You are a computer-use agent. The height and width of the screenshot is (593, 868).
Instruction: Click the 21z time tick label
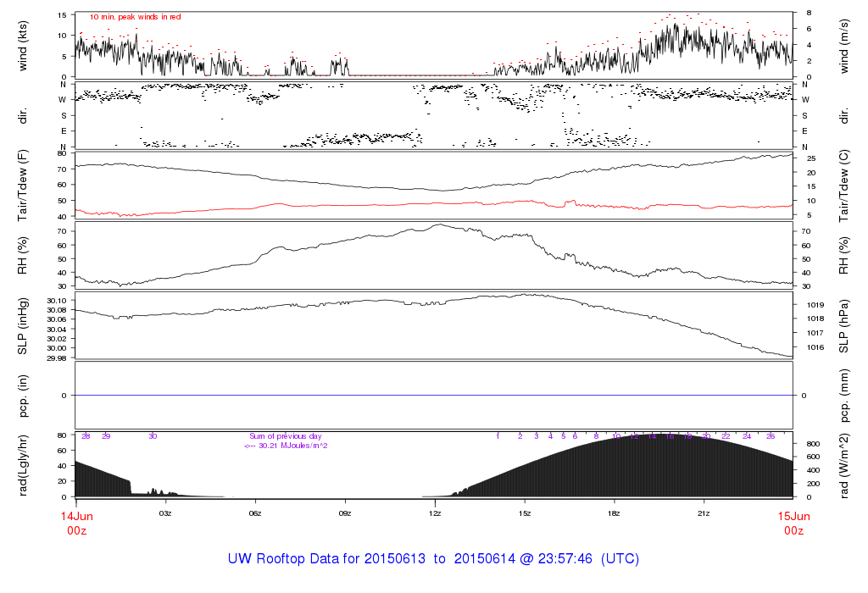(704, 513)
